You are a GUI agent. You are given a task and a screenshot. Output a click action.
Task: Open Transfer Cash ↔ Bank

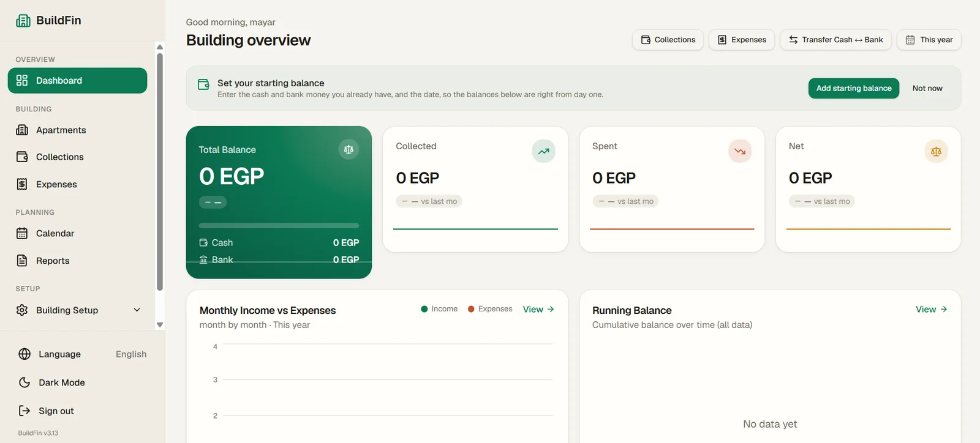click(835, 40)
